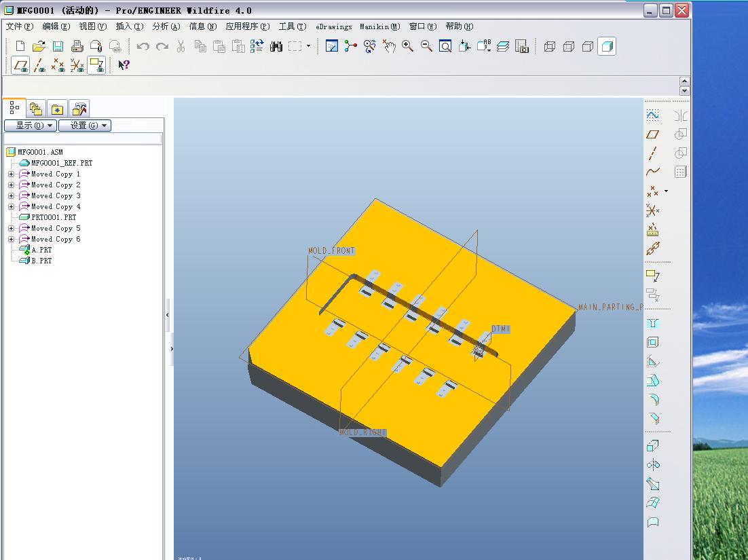Print the model with the printer icon
This screenshot has height=560, width=748.
click(x=77, y=46)
